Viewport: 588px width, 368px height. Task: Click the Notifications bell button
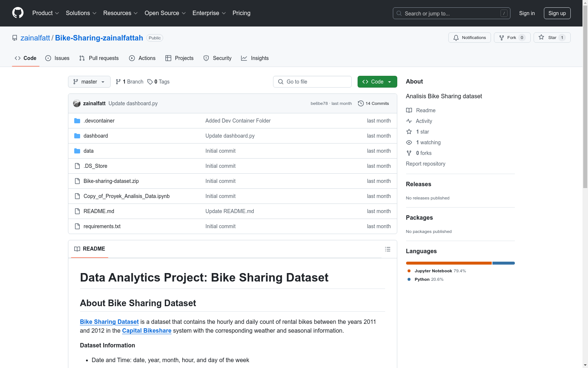470,38
